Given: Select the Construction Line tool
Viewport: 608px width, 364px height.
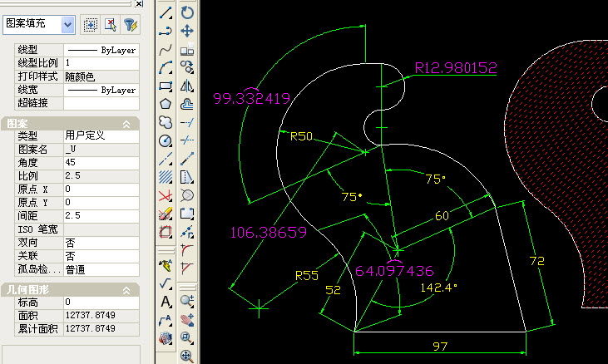Looking at the screenshot, I should [x=166, y=159].
